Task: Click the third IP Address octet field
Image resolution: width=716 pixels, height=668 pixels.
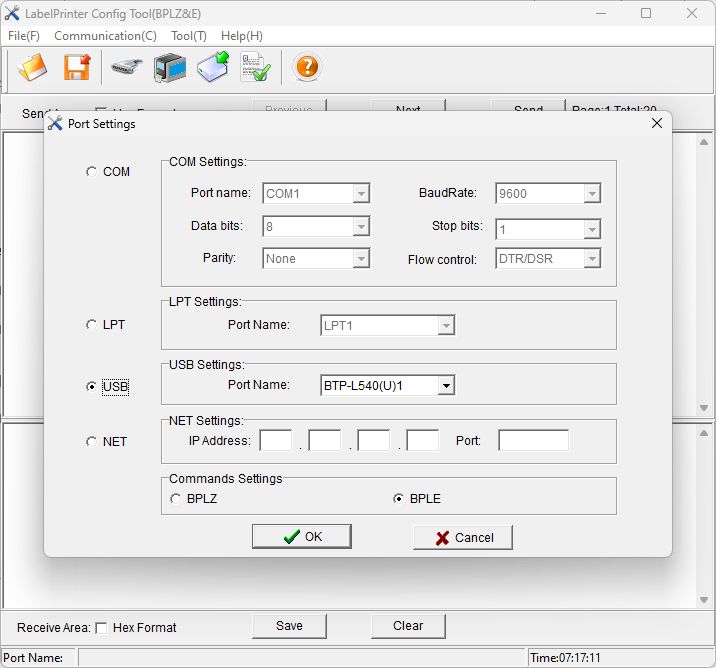Action: click(374, 440)
